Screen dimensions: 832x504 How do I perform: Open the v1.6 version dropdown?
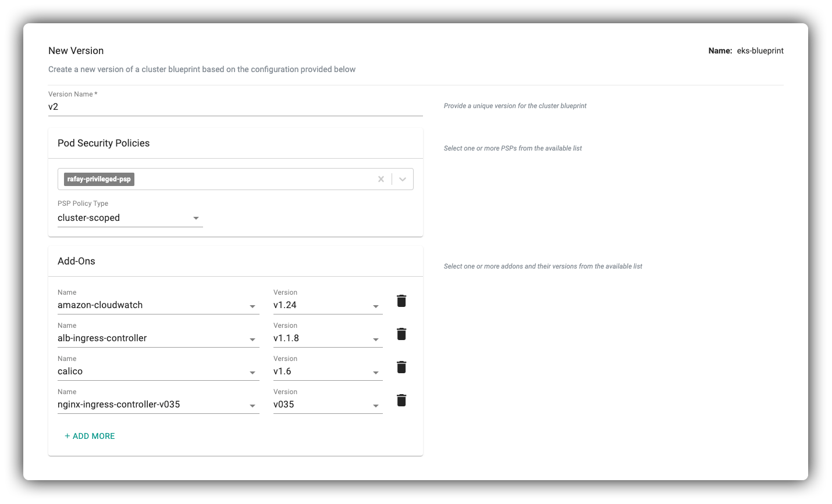pos(328,371)
